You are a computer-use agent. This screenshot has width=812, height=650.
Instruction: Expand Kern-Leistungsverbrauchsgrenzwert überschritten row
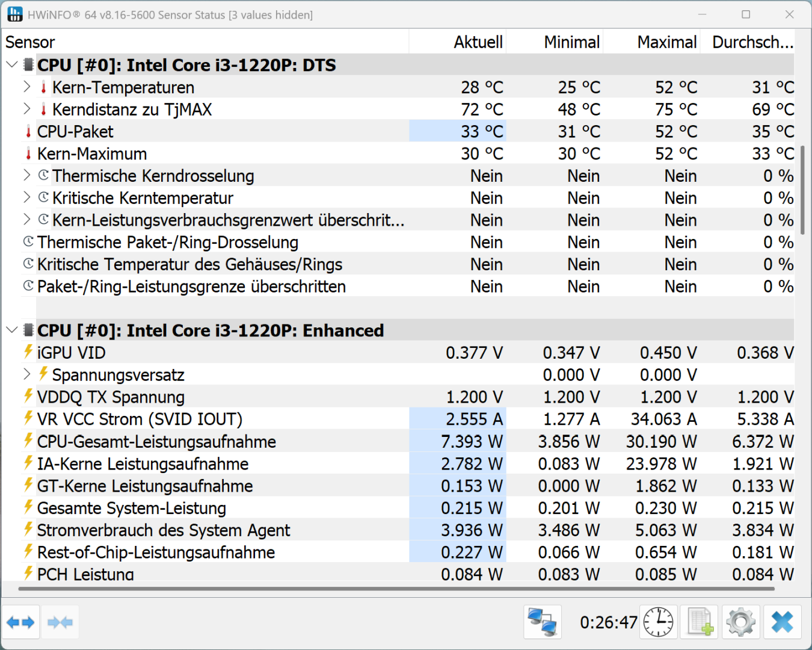pyautogui.click(x=27, y=220)
